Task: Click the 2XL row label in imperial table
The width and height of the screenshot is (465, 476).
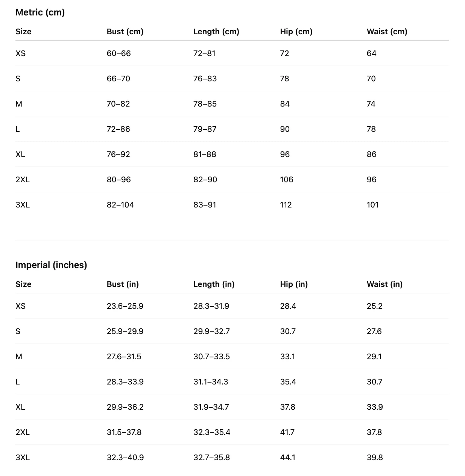Action: click(x=23, y=432)
